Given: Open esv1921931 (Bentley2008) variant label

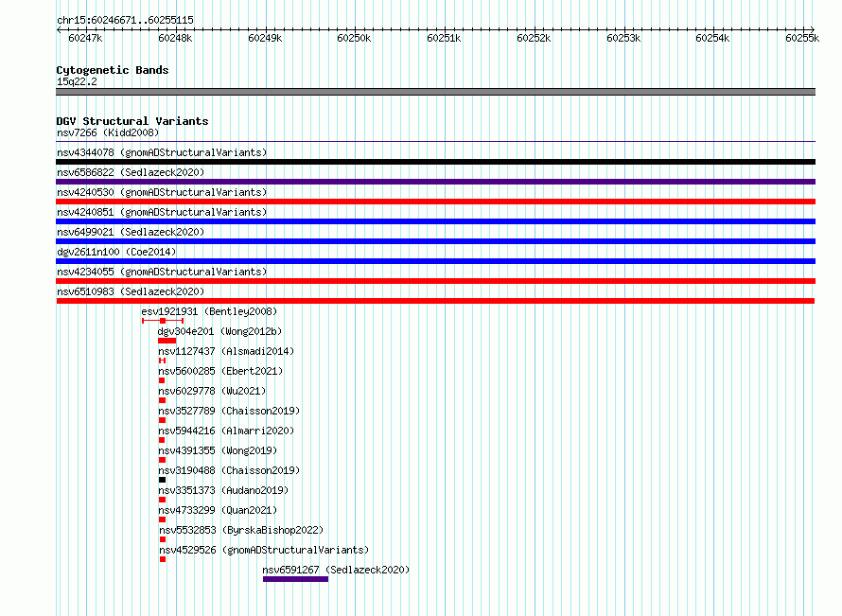Looking at the screenshot, I should 209,311.
